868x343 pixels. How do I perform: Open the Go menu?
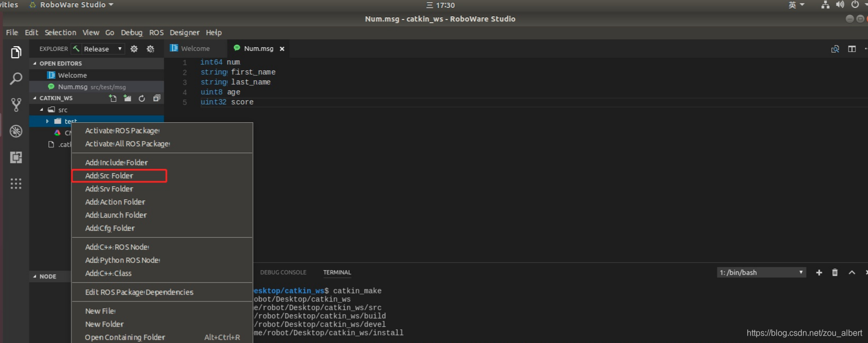[110, 33]
